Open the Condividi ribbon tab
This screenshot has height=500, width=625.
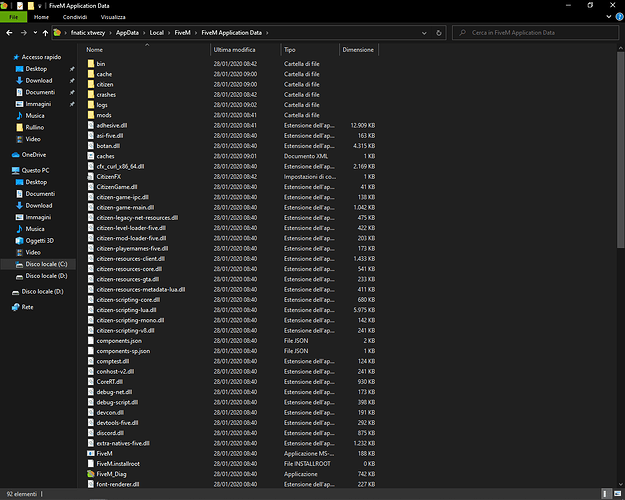tap(75, 17)
